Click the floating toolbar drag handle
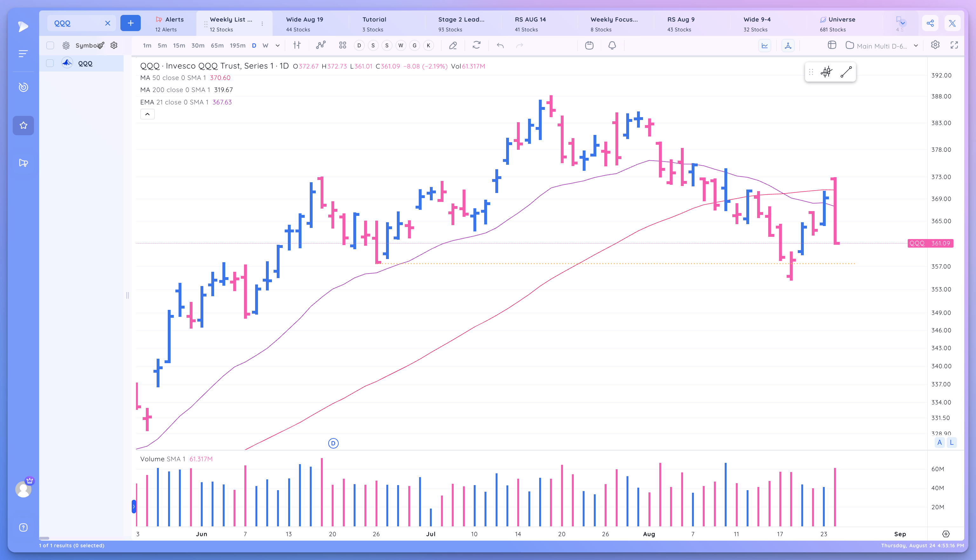Viewport: 976px width, 560px height. (811, 72)
